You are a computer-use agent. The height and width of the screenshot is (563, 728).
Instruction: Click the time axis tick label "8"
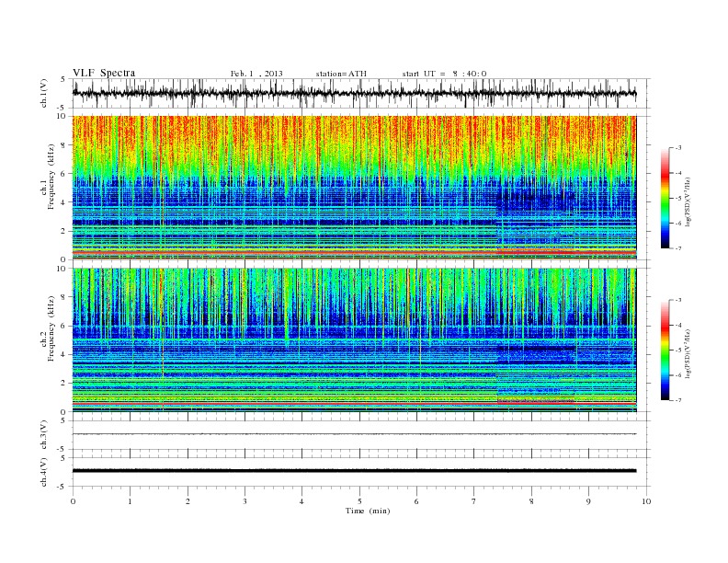click(531, 501)
